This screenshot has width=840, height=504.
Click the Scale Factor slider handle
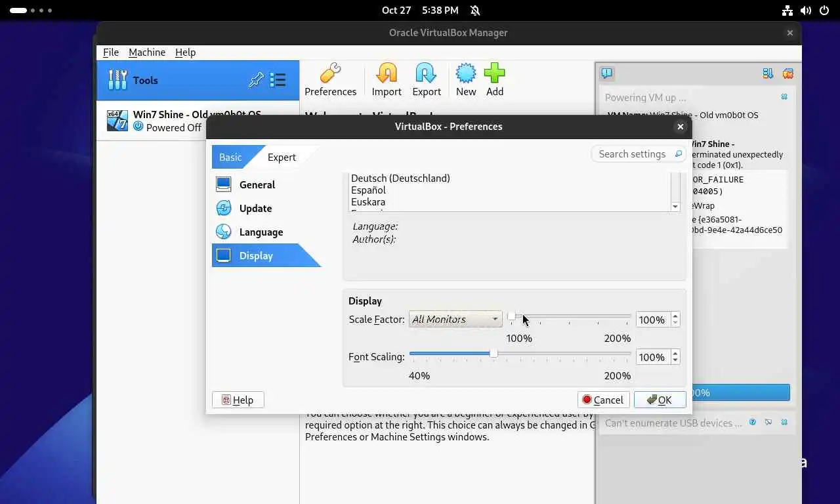[511, 316]
